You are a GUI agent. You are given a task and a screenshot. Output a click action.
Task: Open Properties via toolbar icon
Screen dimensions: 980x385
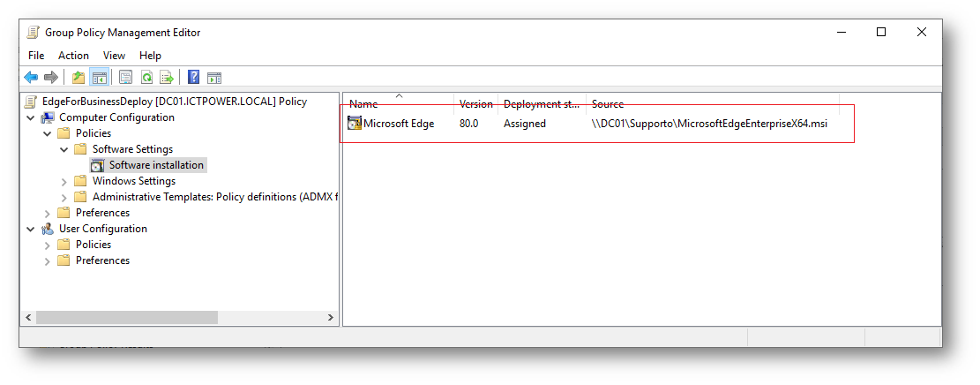pyautogui.click(x=126, y=78)
